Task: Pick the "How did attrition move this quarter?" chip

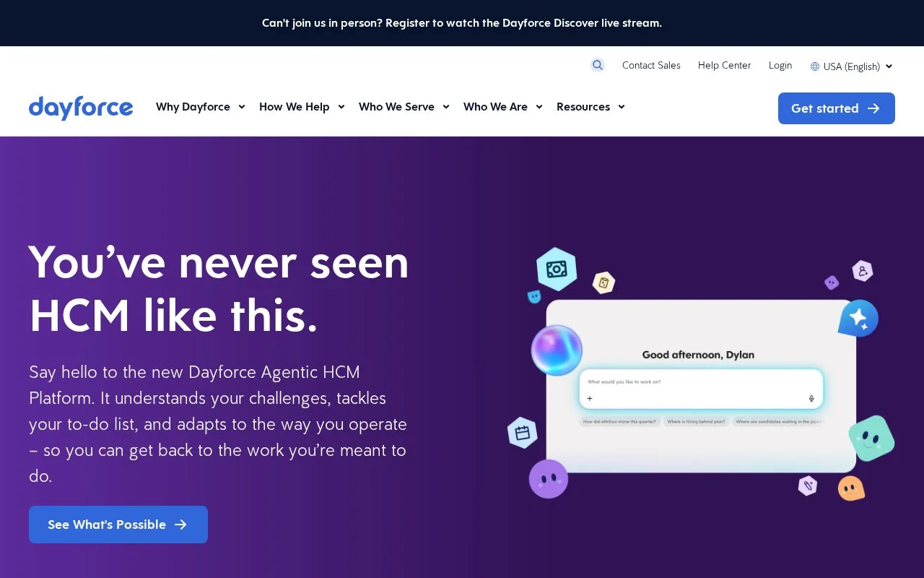Action: click(619, 421)
